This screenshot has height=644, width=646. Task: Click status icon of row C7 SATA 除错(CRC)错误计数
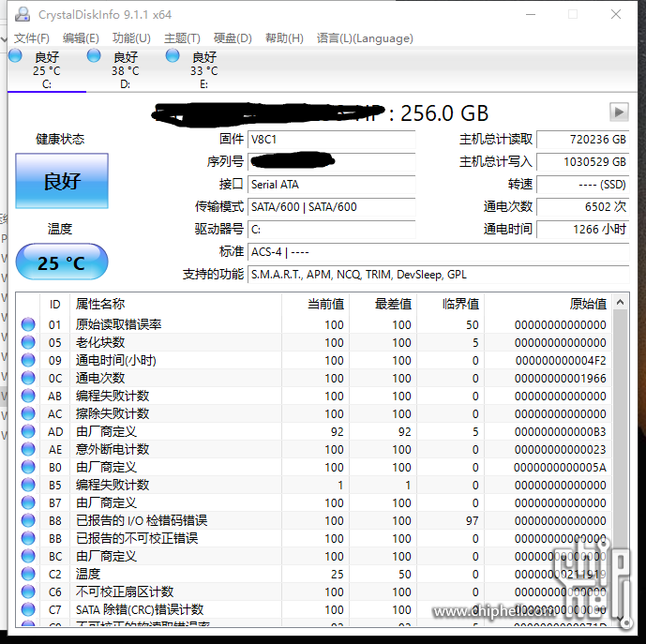click(28, 609)
